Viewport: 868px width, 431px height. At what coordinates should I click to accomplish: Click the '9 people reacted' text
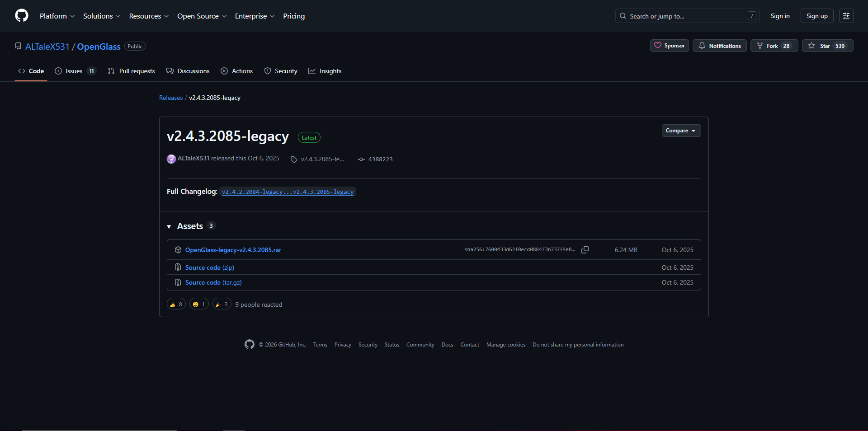[259, 305]
